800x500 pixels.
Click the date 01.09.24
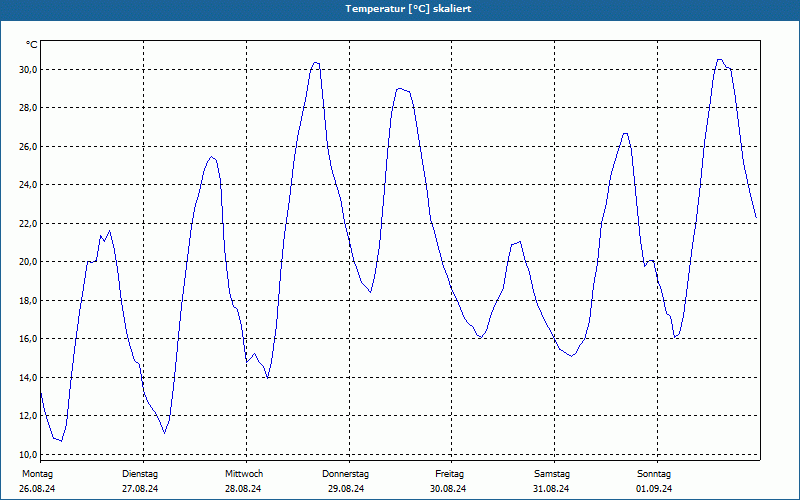(x=654, y=489)
